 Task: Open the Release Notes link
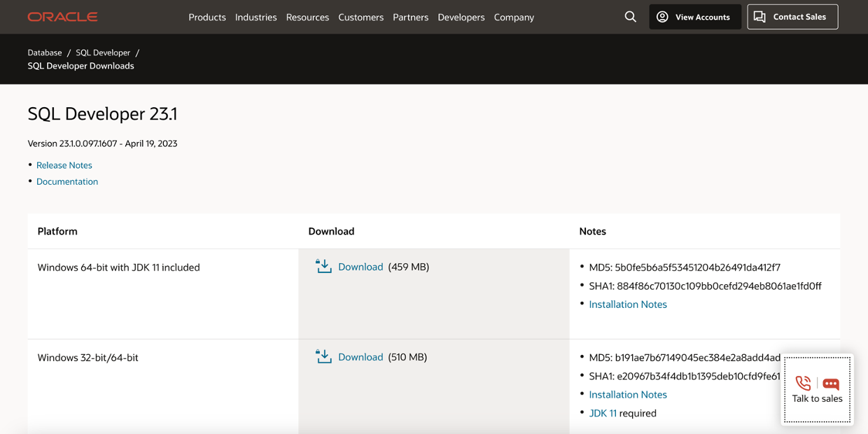64,164
